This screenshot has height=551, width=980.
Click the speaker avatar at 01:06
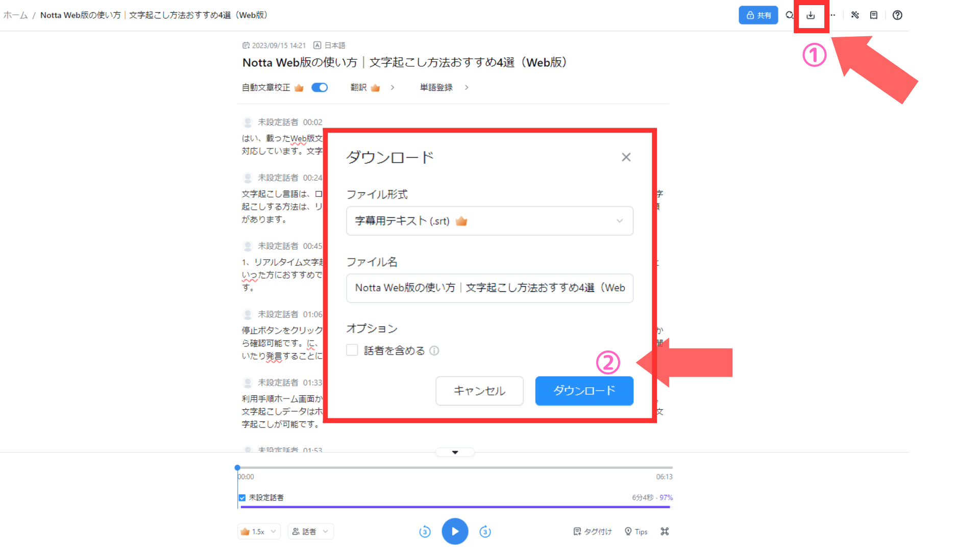click(x=248, y=314)
